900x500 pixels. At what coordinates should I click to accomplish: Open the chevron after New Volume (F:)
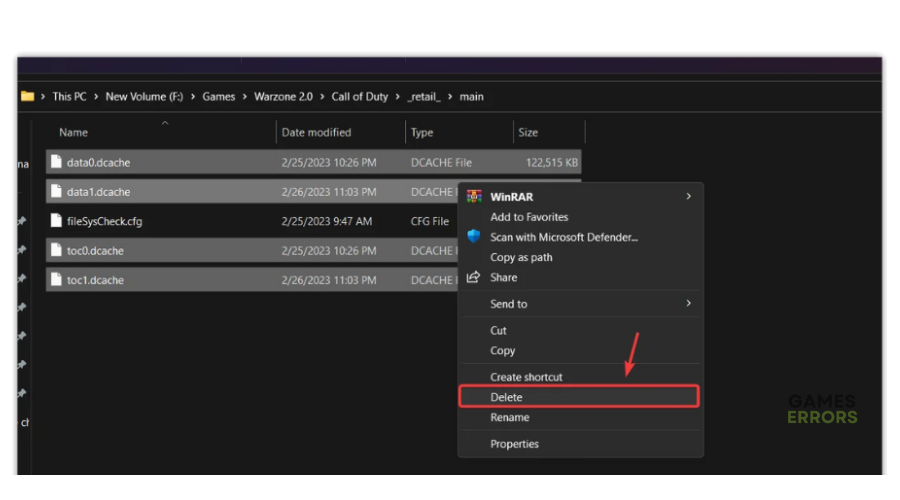(193, 96)
